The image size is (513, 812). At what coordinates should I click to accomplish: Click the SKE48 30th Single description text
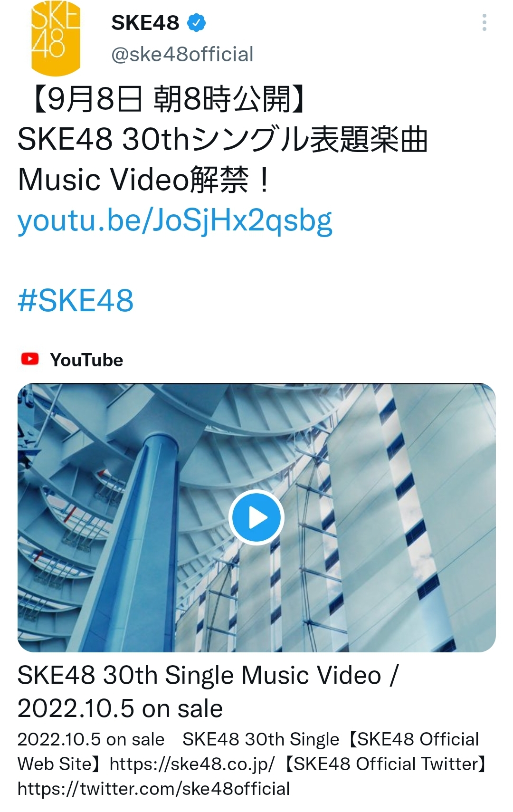[261, 739]
